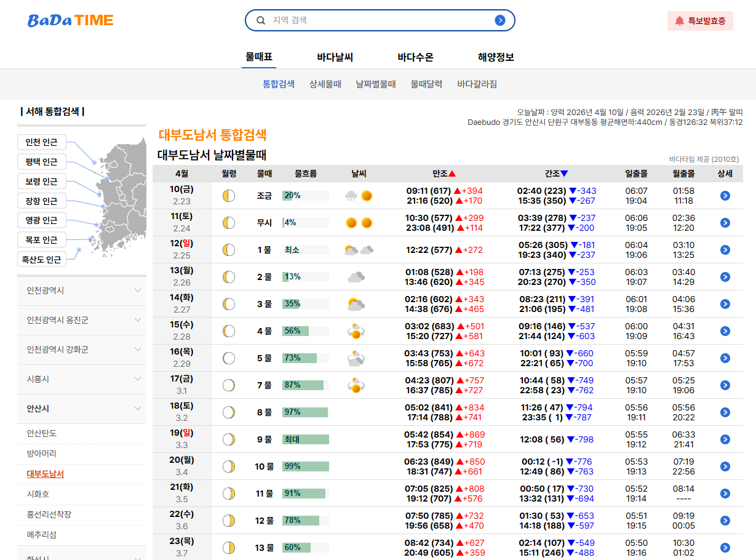Open the BaDa TIME logo homepage
Viewport: 756px width, 560px height.
coord(70,20)
